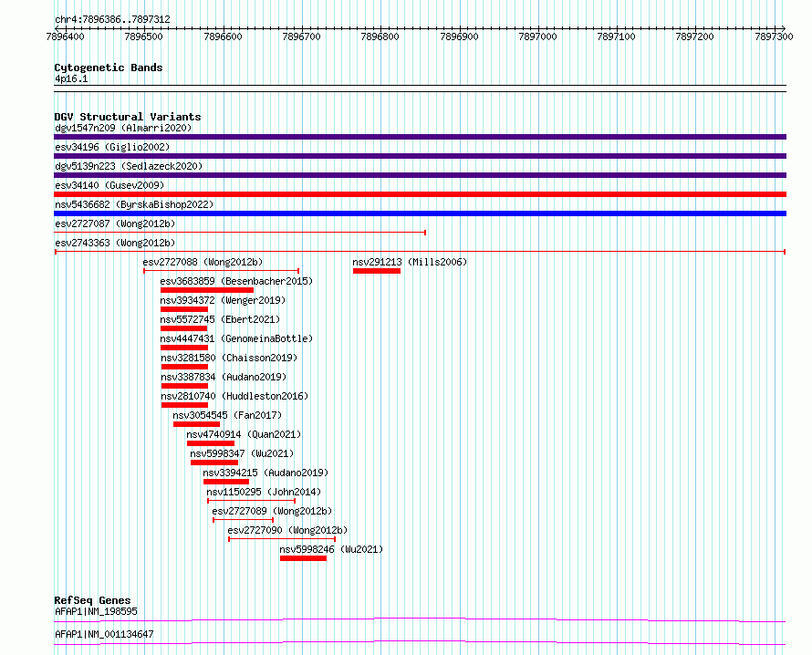Select the red bar under nsv291213
Viewport: 812px width, 655px height.
tap(377, 271)
